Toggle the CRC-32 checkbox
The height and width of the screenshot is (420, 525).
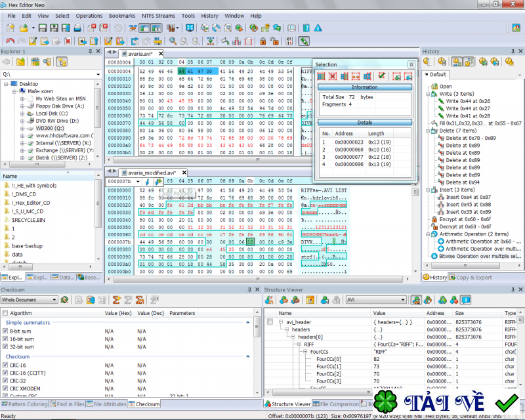(6, 381)
